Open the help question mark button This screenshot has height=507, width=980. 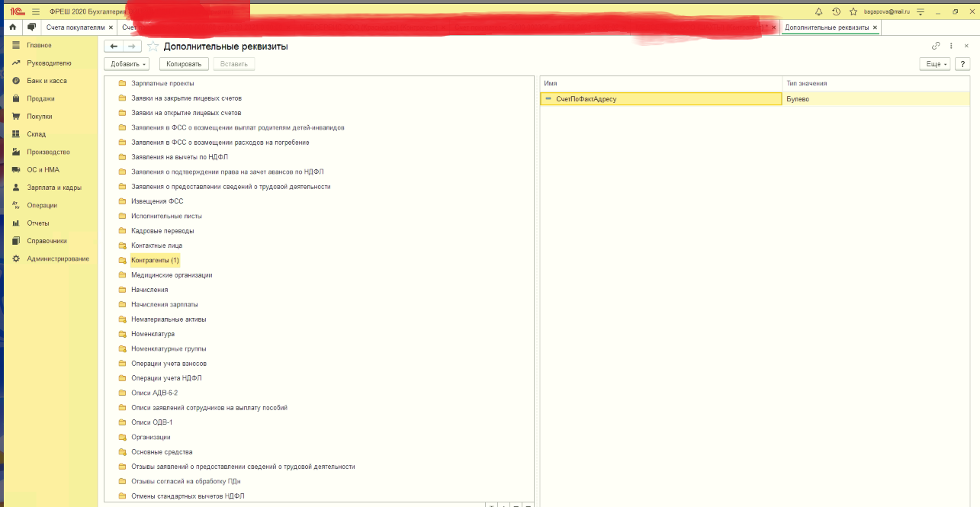[963, 64]
